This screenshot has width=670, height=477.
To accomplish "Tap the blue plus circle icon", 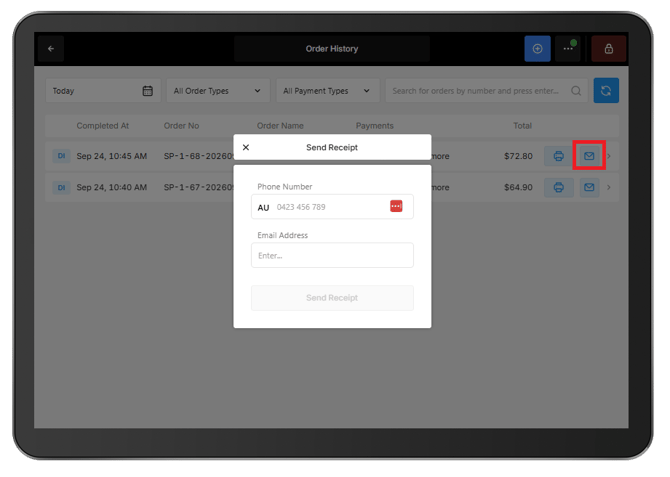I will pos(538,49).
